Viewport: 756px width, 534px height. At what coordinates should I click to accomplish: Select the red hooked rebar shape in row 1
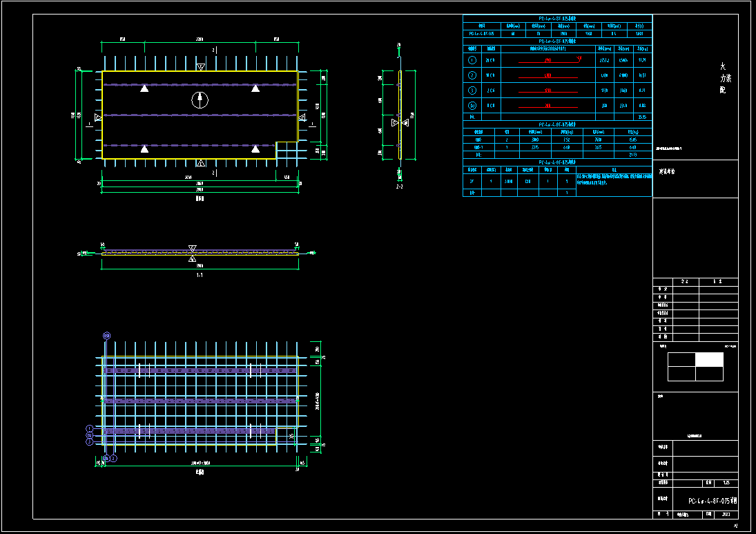[x=550, y=60]
